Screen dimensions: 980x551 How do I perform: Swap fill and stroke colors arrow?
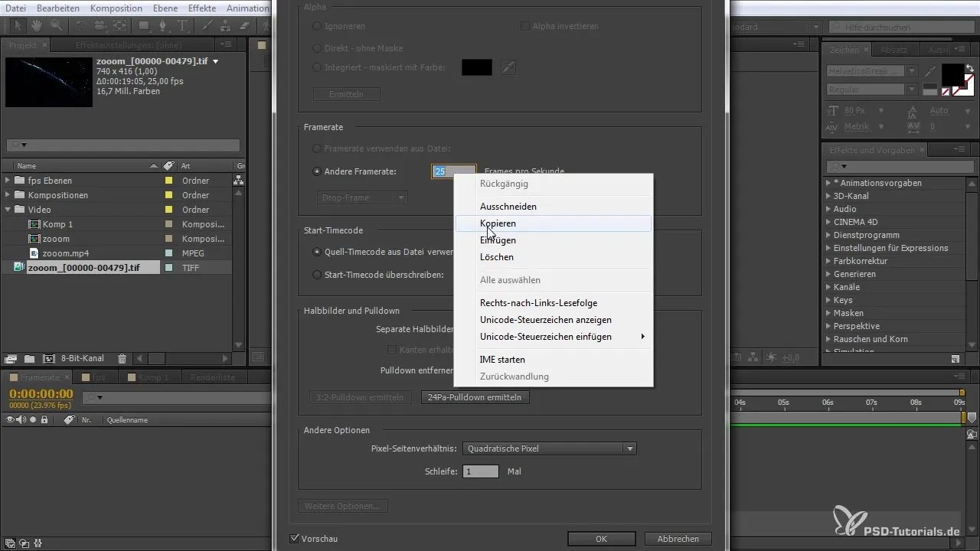[x=969, y=68]
